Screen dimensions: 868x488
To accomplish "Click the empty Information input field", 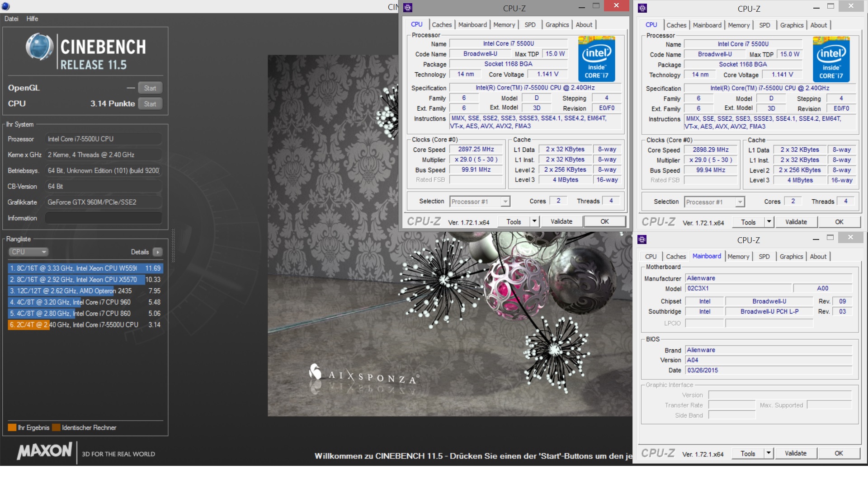I will coord(104,218).
